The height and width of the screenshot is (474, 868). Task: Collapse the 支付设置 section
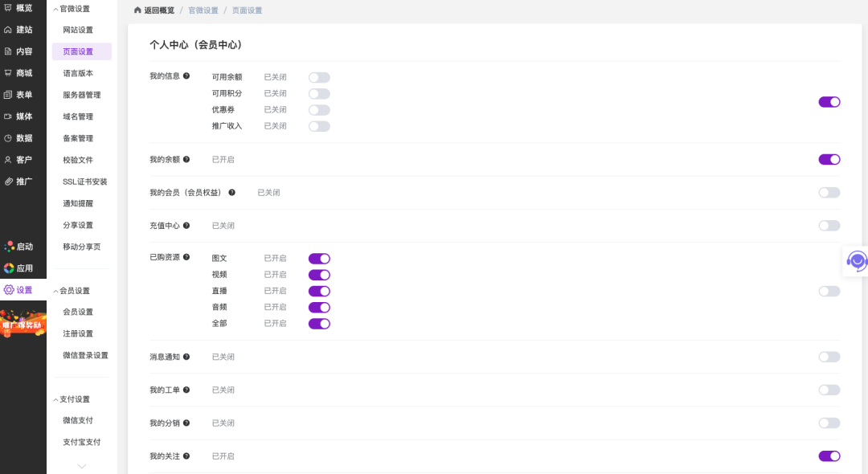pos(56,399)
